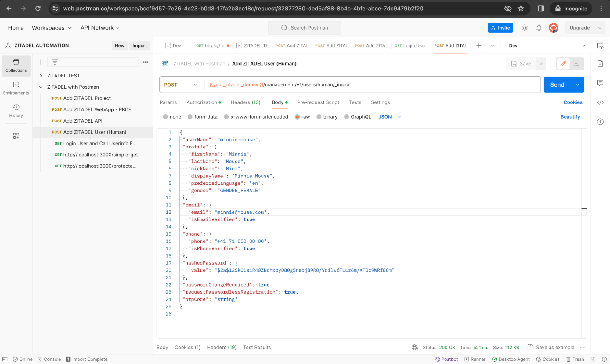Switch to the Authorization tab

pyautogui.click(x=204, y=102)
